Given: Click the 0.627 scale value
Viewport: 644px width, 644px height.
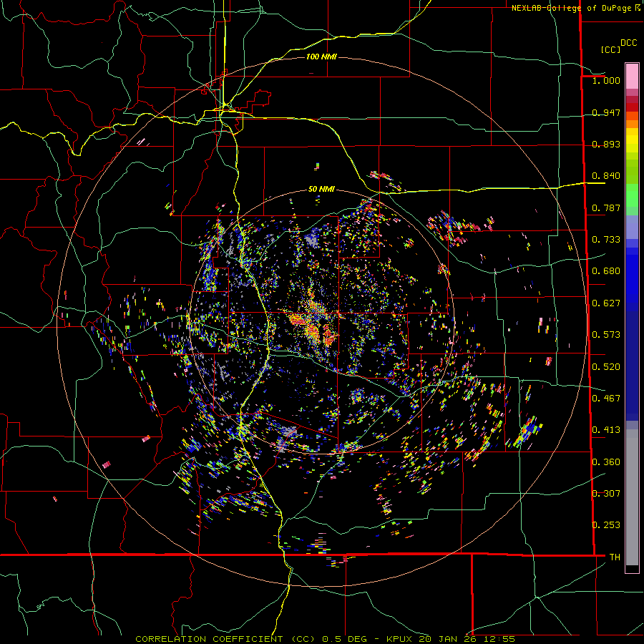Looking at the screenshot, I should (x=606, y=303).
